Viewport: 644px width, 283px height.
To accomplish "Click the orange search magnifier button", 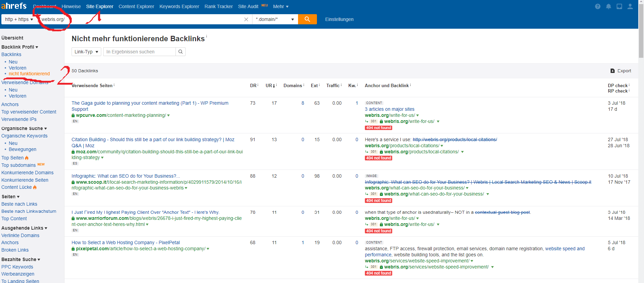I will tap(307, 19).
